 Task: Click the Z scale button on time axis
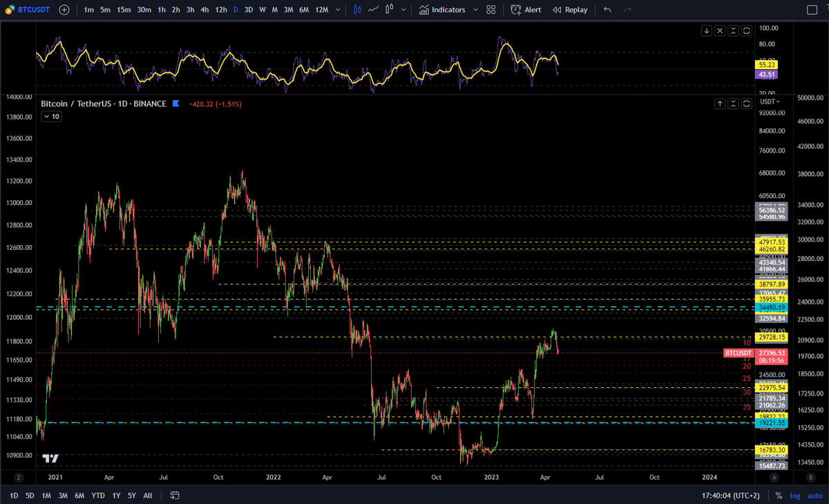click(19, 477)
